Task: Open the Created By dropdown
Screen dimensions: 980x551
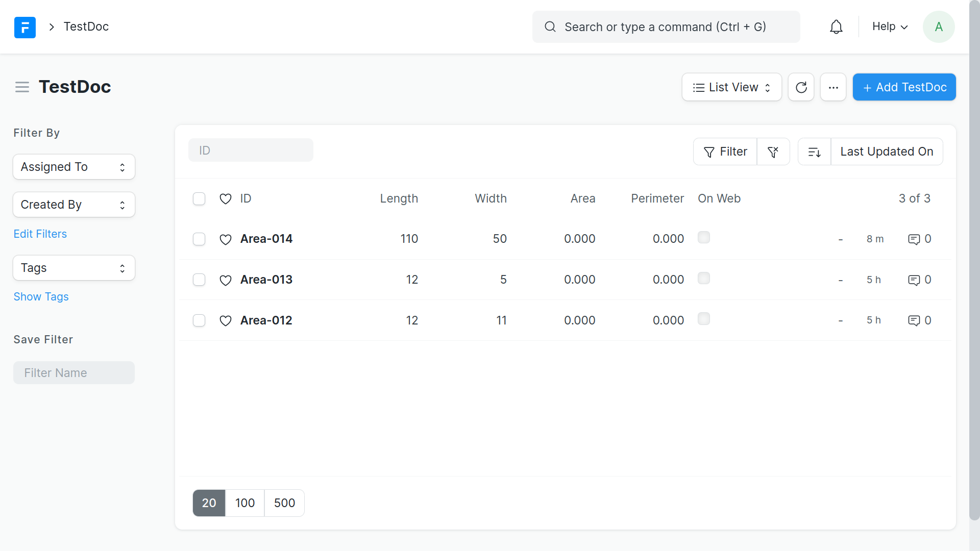Action: click(x=74, y=205)
